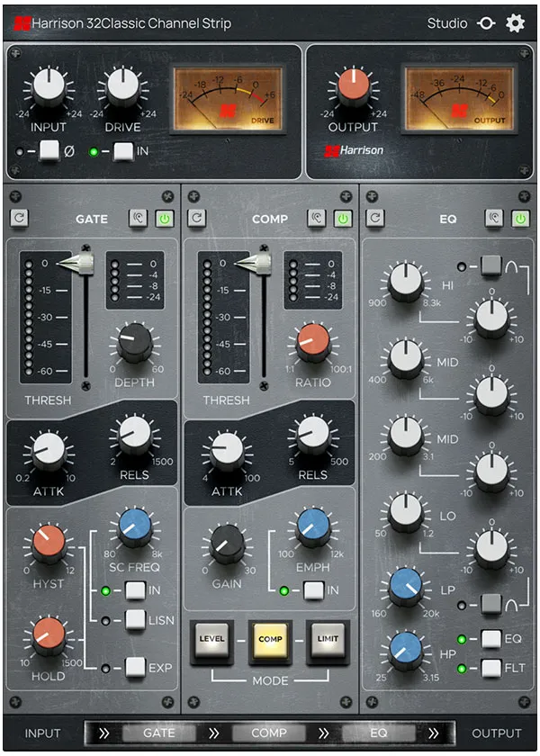Toggle the GATE power button
Viewport: 540px width, 756px height.
pyautogui.click(x=164, y=218)
